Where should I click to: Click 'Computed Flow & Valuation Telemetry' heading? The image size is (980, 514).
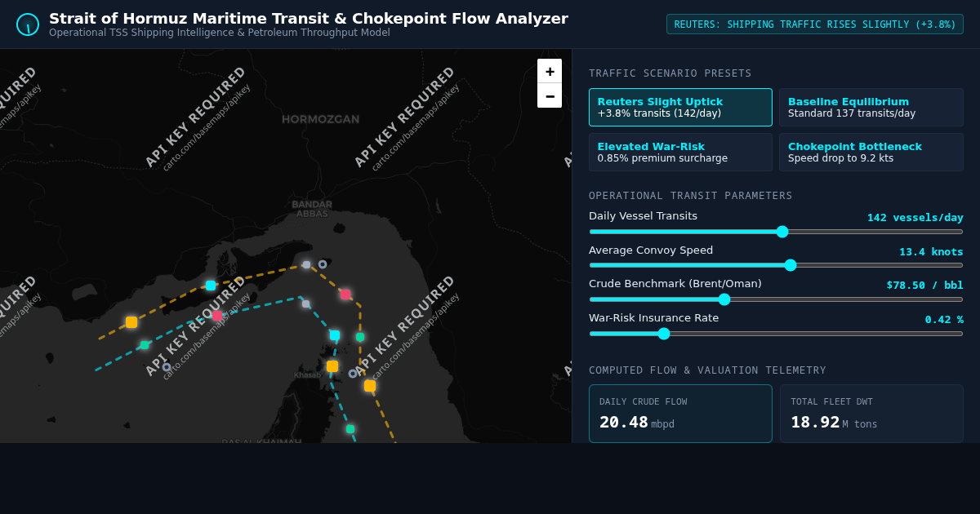coord(707,370)
